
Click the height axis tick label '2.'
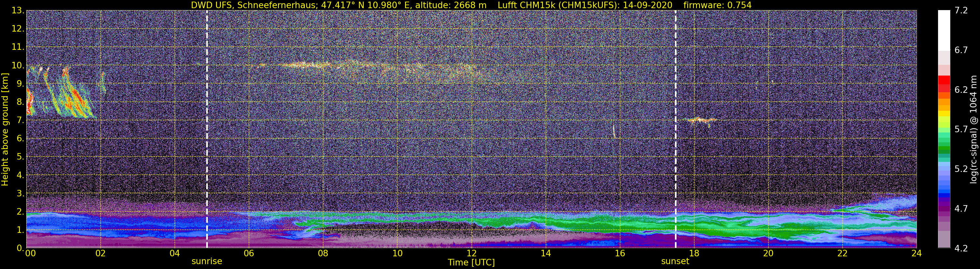(x=20, y=211)
